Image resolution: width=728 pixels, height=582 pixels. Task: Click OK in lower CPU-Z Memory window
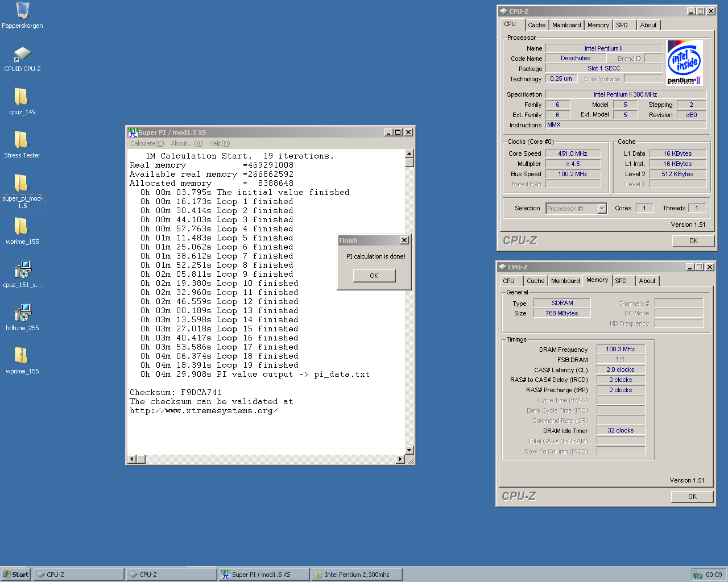tap(692, 497)
